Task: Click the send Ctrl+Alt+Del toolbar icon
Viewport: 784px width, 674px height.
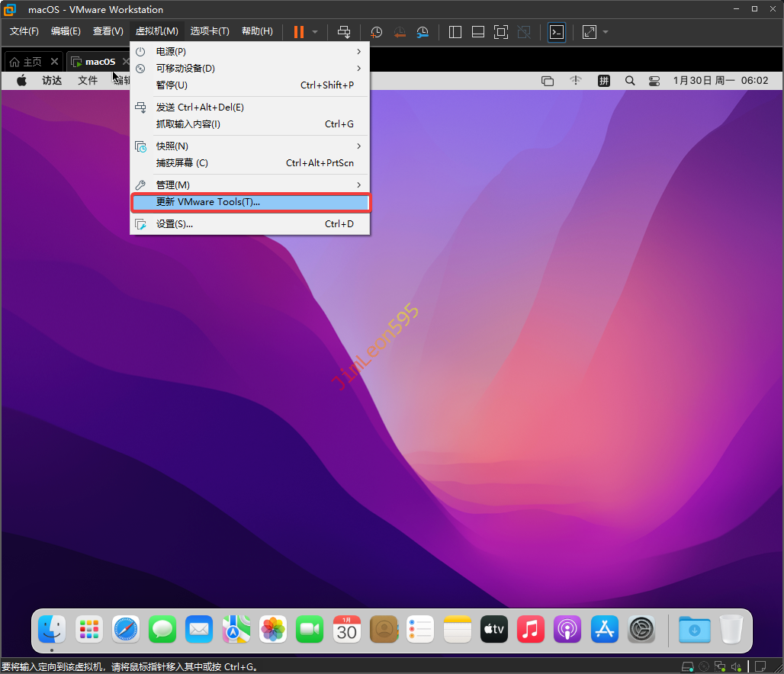Action: (x=344, y=32)
